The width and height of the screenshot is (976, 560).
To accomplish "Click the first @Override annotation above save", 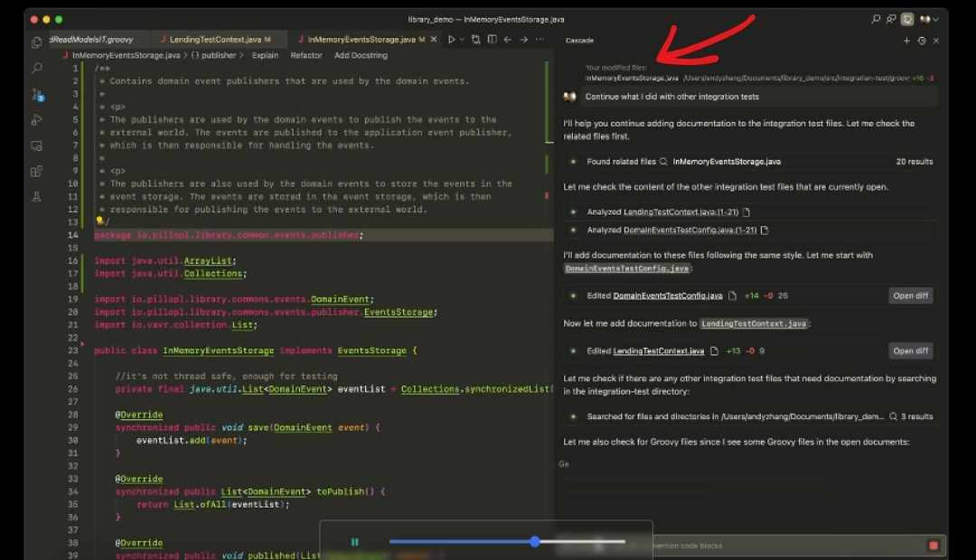I will pyautogui.click(x=139, y=415).
